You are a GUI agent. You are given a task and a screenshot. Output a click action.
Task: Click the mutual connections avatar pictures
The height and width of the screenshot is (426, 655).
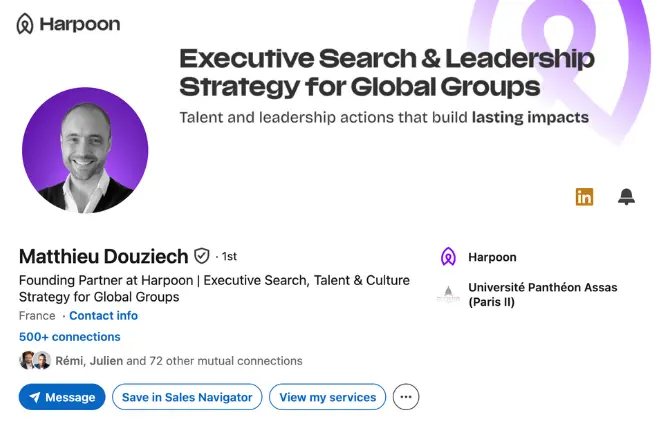click(35, 360)
